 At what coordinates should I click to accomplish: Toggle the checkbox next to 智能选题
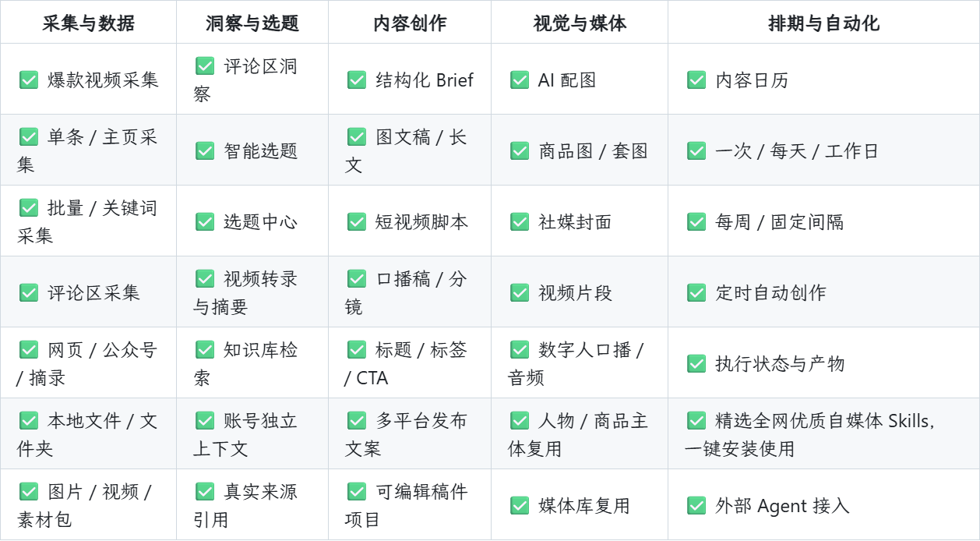point(205,150)
